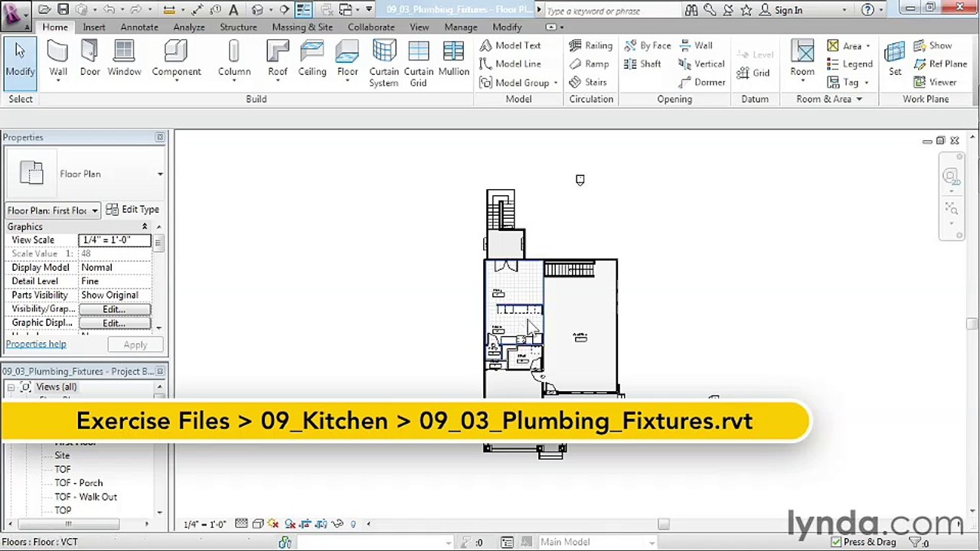Click the view scale 1/4" = 1'-0" button
The width and height of the screenshot is (980, 551).
pyautogui.click(x=204, y=524)
